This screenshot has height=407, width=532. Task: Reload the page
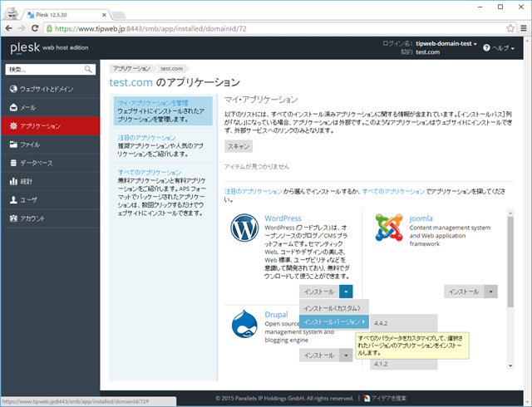coord(35,28)
